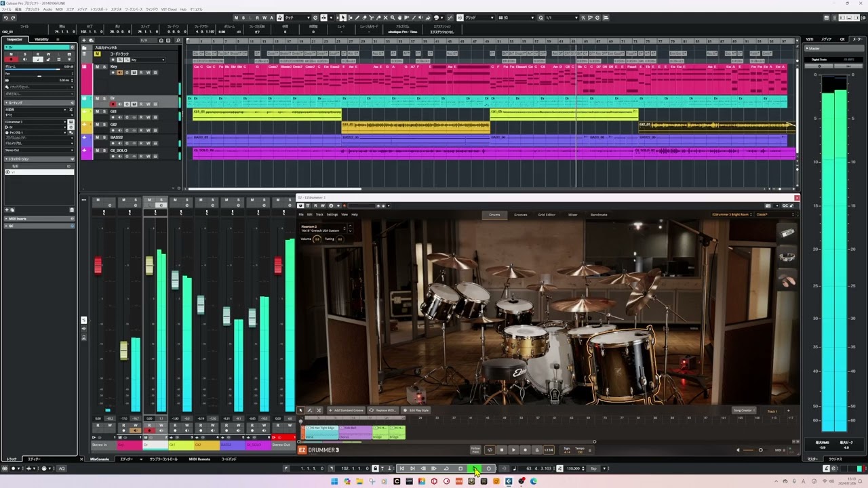Viewport: 868px width, 488px height.
Task: Click Gt2 yellow mixer channel fader
Action: coord(201,304)
